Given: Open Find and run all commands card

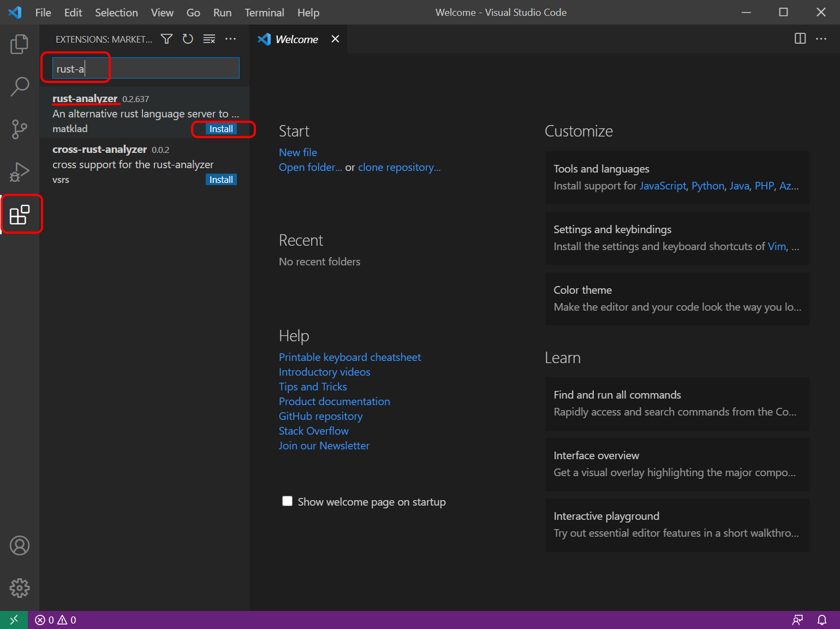Looking at the screenshot, I should [677, 403].
